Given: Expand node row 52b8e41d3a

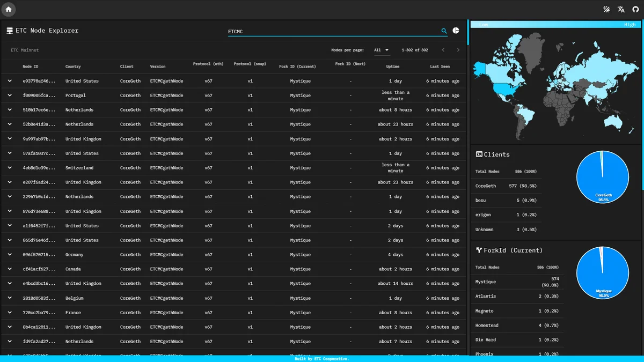Looking at the screenshot, I should tap(10, 124).
